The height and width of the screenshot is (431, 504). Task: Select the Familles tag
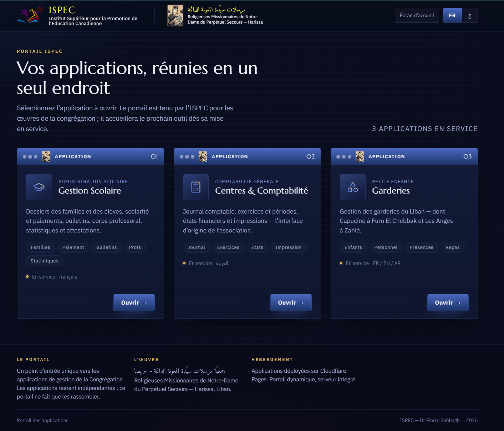pyautogui.click(x=41, y=247)
